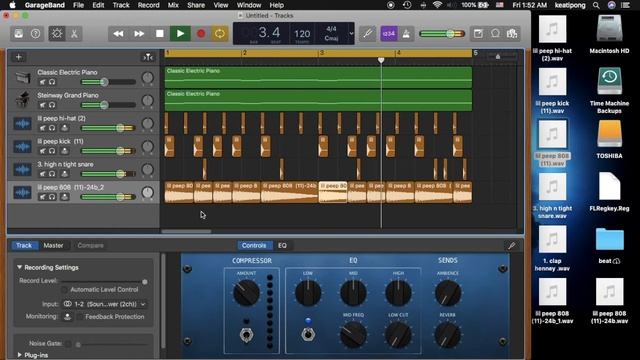Toggle the Smart Controls button
The image size is (640, 360).
pyautogui.click(x=57, y=33)
